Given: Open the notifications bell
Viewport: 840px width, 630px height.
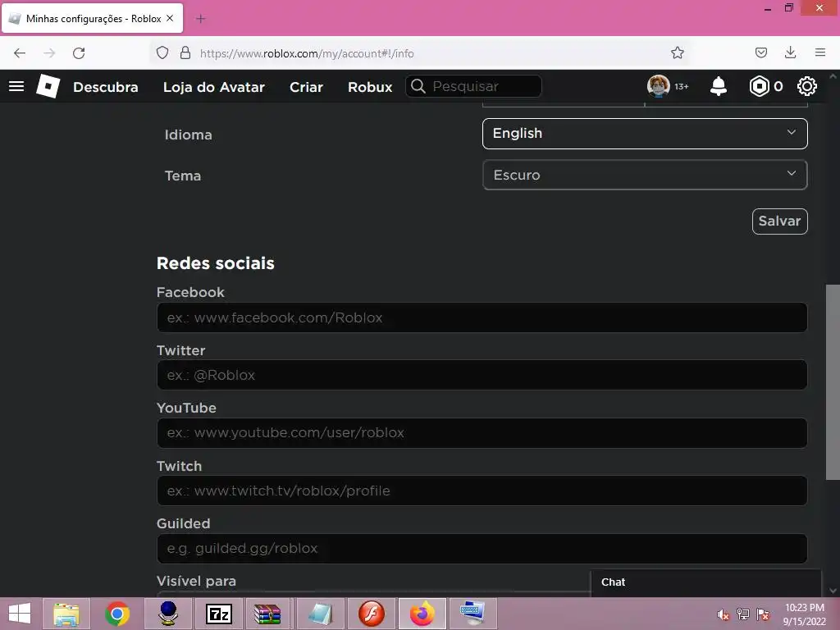Looking at the screenshot, I should coord(719,86).
